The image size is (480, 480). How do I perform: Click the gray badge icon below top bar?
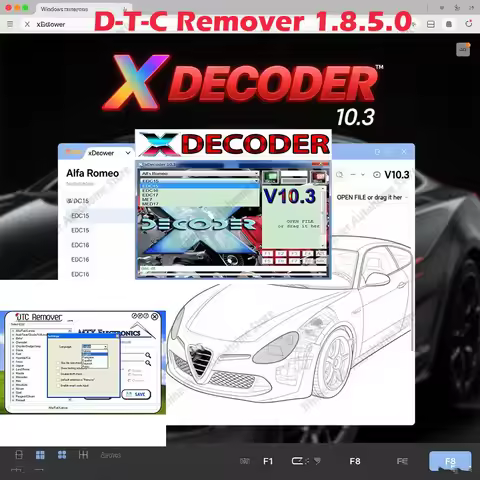(463, 50)
